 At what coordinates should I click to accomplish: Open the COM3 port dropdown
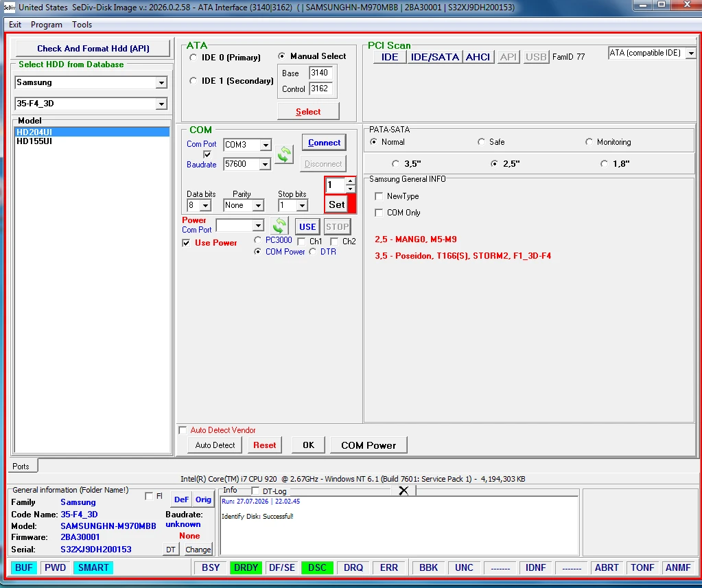click(x=266, y=145)
